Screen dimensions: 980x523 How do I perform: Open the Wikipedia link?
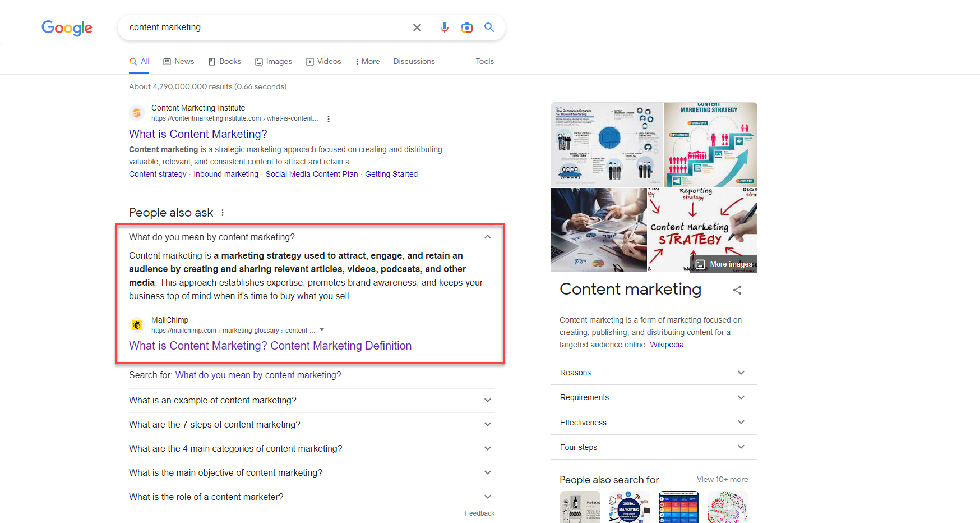coord(667,345)
